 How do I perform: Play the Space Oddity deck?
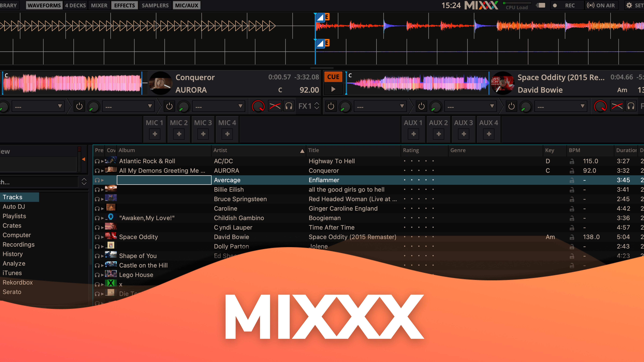coord(333,89)
